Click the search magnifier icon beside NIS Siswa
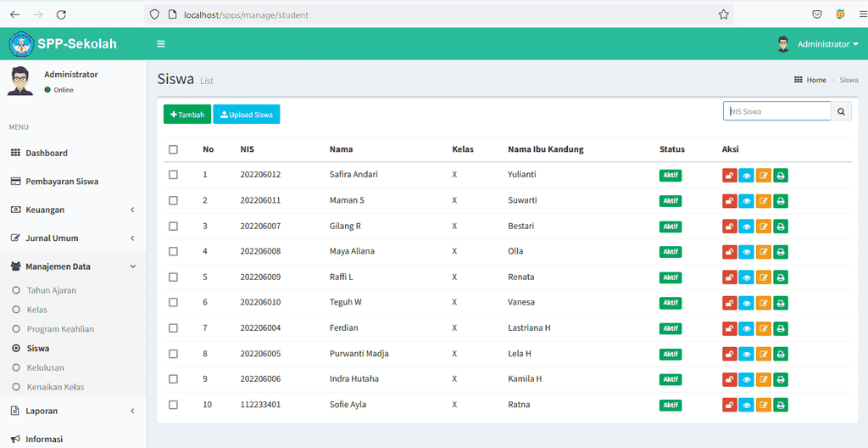The height and width of the screenshot is (448, 868). coord(841,111)
